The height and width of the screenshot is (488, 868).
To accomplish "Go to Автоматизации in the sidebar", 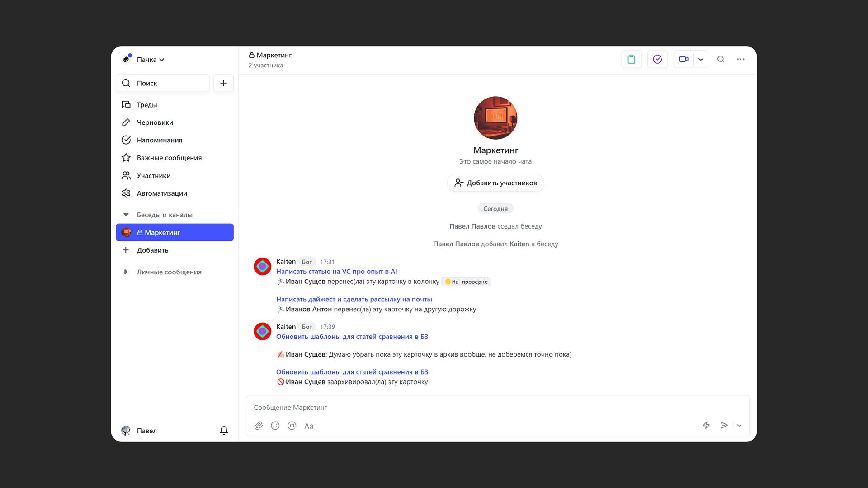I will 162,193.
